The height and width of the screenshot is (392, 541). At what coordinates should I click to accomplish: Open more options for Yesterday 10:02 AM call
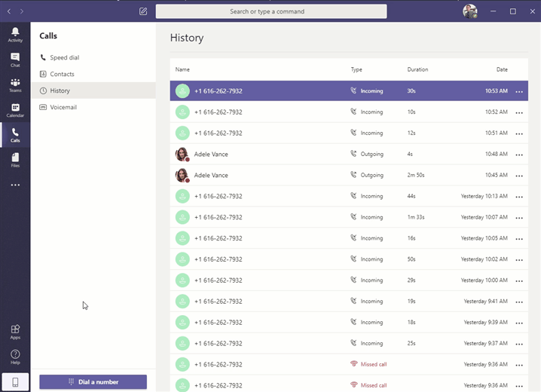coord(519,260)
